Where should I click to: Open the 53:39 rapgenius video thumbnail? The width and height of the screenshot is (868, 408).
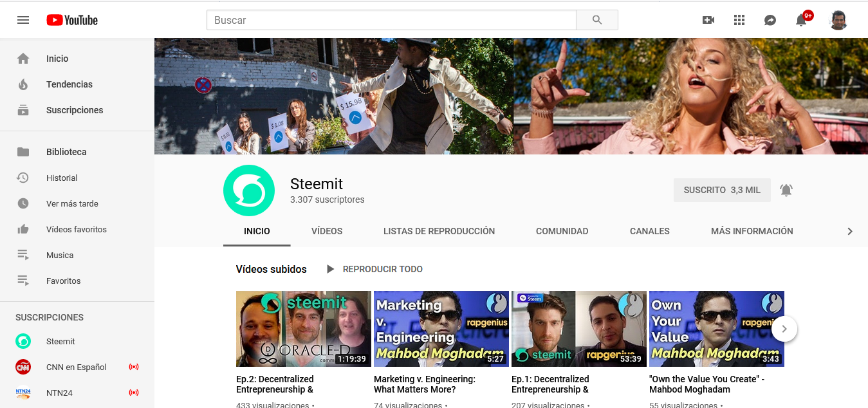tap(579, 329)
